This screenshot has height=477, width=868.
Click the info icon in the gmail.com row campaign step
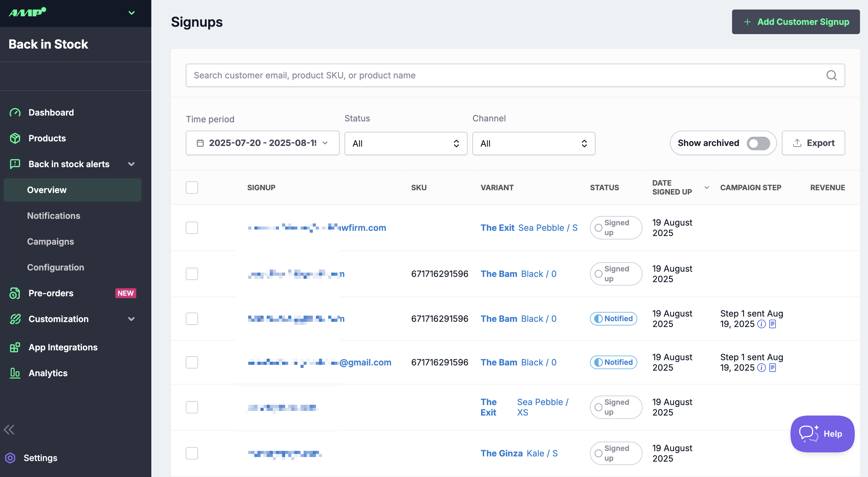coord(761,368)
